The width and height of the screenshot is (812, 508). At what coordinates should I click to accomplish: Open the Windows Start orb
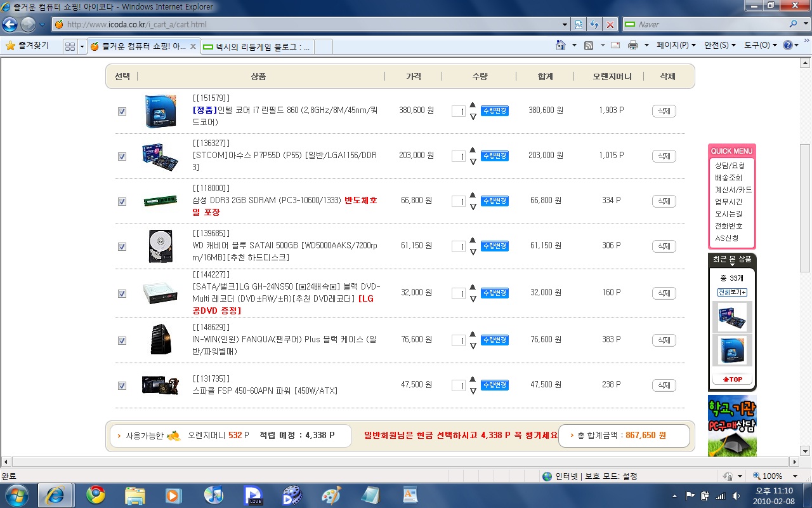point(16,495)
